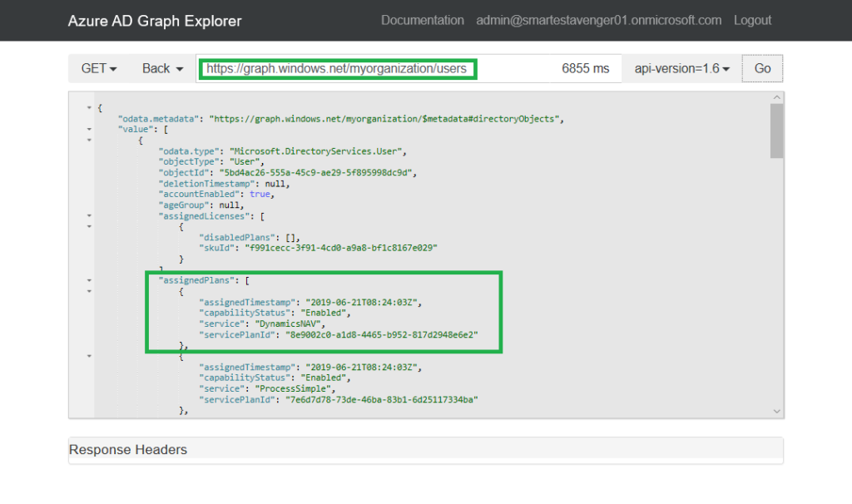Click the scrollbar down arrow
The width and height of the screenshot is (852, 504).
[776, 410]
